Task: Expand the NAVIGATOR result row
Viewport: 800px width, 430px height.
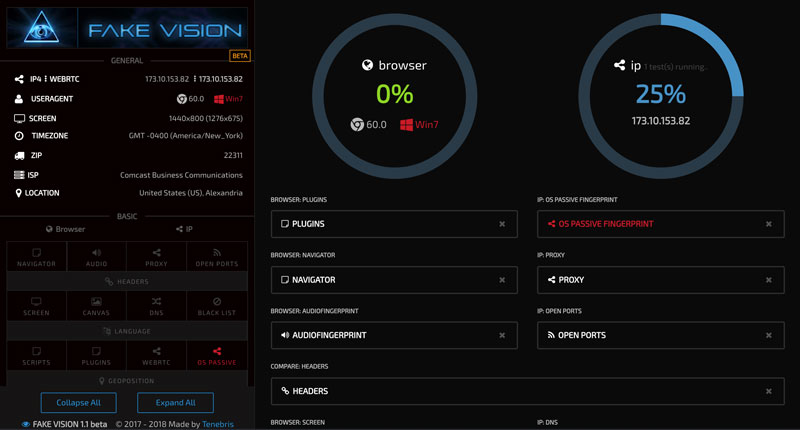Action: [394, 280]
